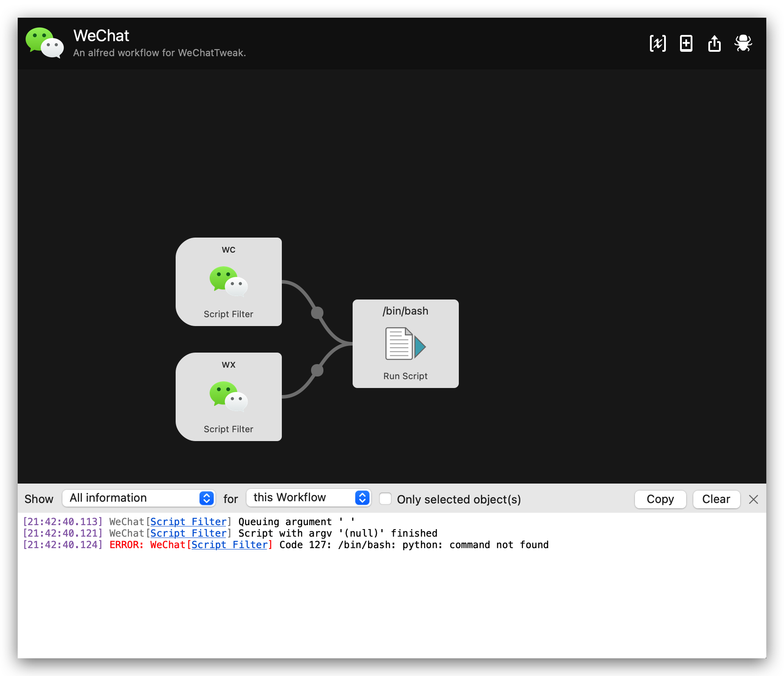
Task: Toggle the debugger using the bug icon
Action: [743, 43]
